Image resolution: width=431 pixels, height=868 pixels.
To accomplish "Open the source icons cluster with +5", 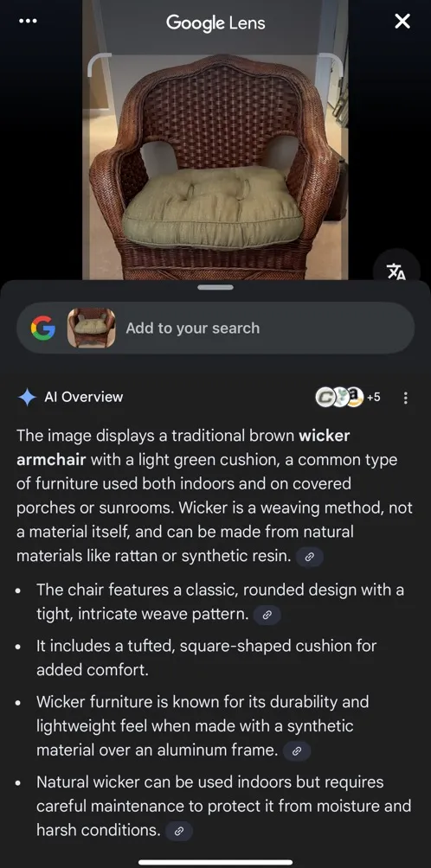I will pos(348,397).
